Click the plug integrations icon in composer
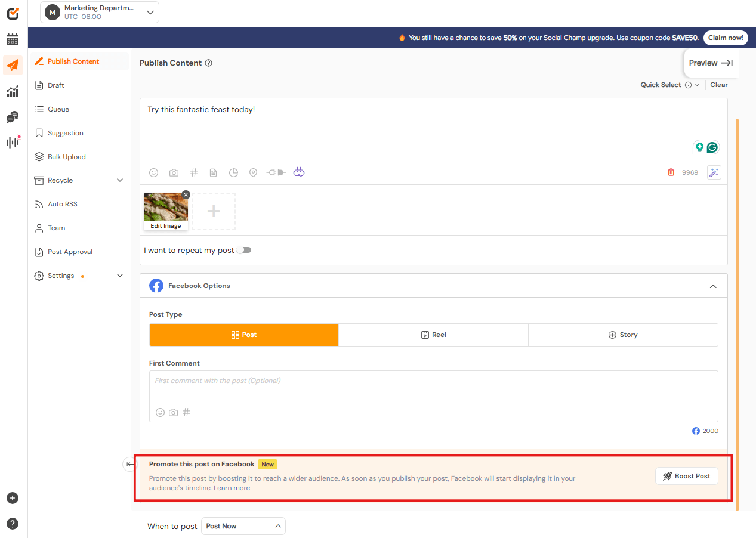This screenshot has height=538, width=756. [x=276, y=172]
